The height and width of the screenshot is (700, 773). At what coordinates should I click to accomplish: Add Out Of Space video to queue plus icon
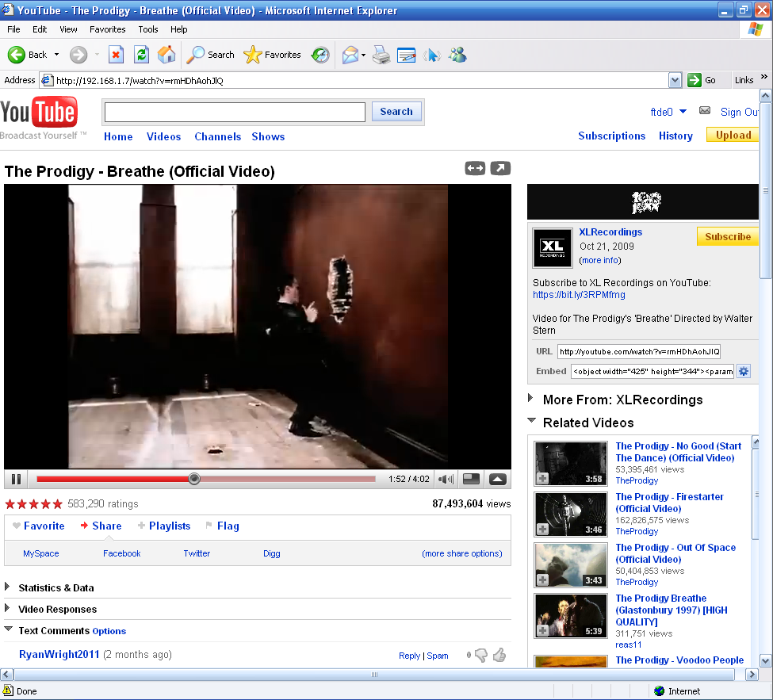click(542, 580)
